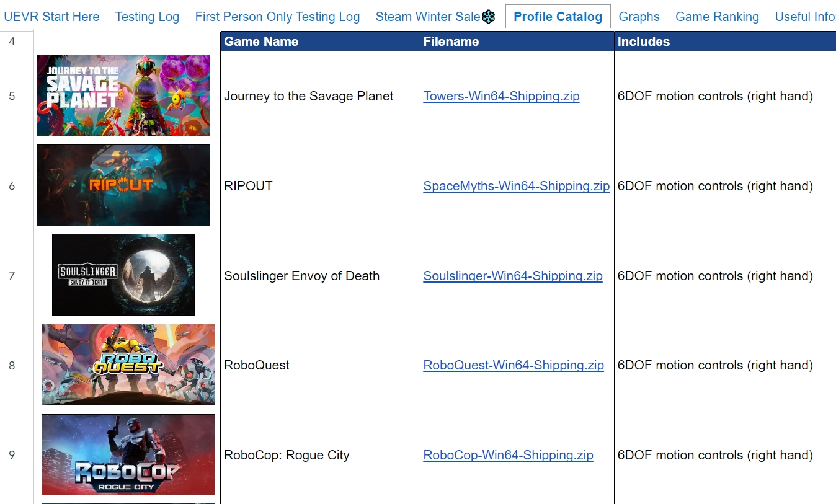Open the UEVR Start Here tab
The image size is (836, 504).
click(x=51, y=17)
